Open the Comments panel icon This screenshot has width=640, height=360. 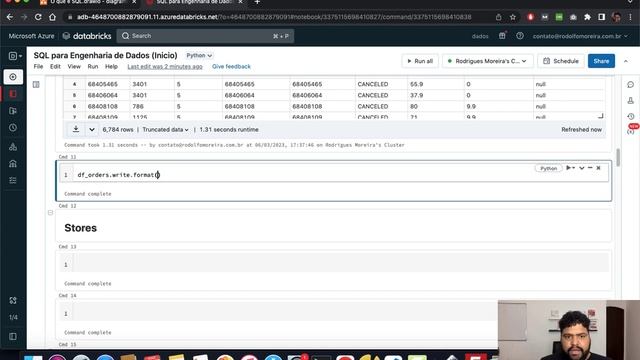point(631,84)
